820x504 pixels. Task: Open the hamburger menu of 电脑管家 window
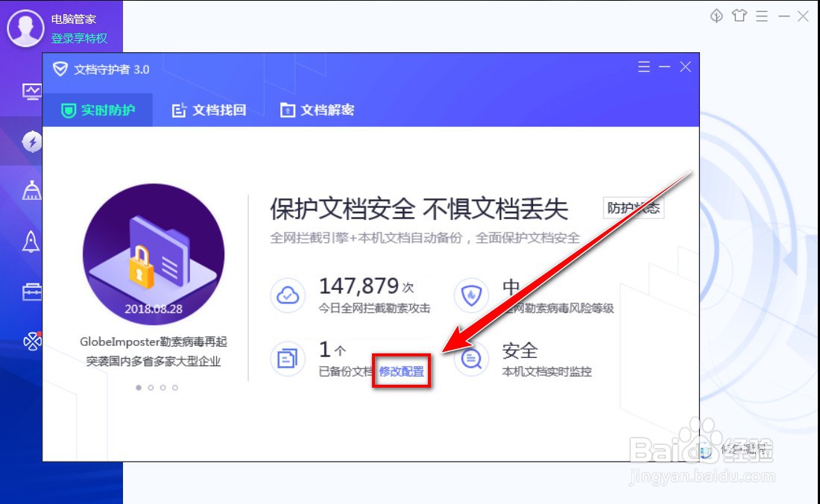(761, 15)
